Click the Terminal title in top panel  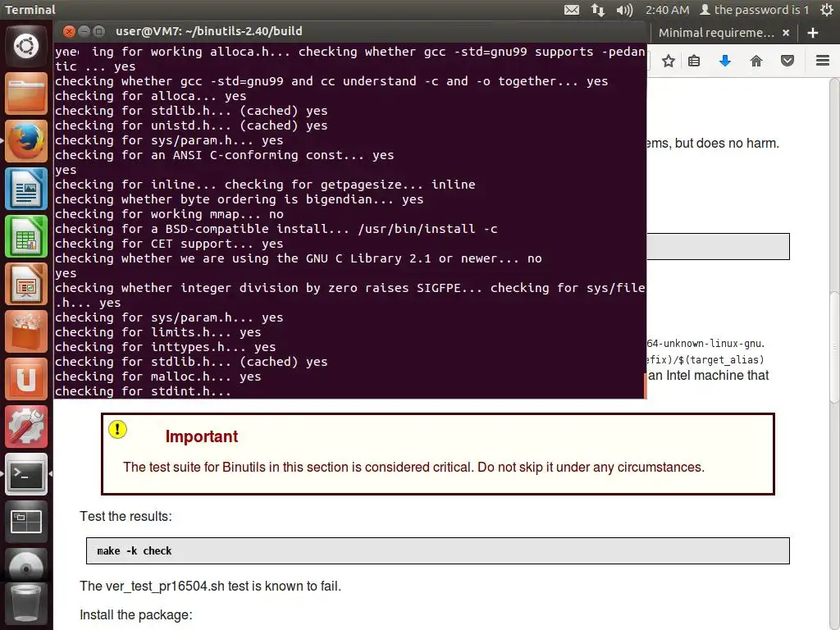(x=30, y=10)
